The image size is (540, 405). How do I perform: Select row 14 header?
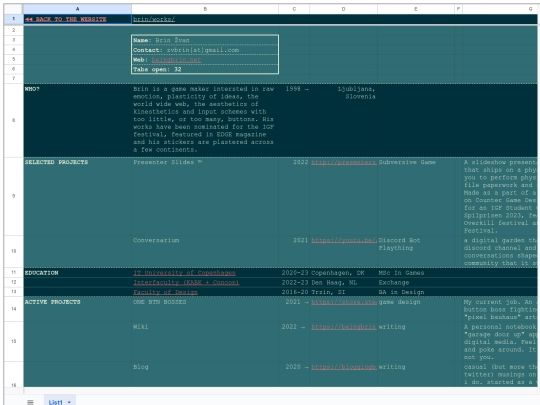(x=14, y=309)
